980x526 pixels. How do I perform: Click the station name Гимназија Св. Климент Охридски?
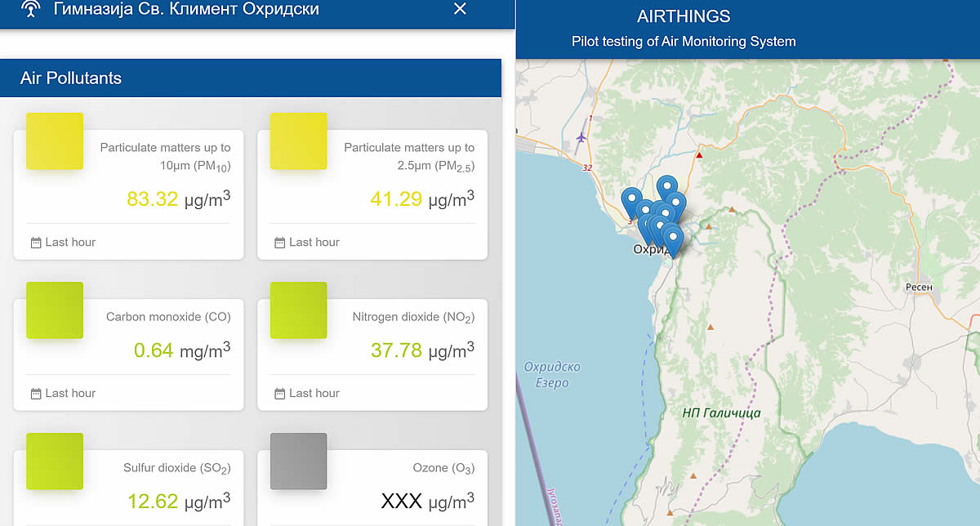[186, 9]
